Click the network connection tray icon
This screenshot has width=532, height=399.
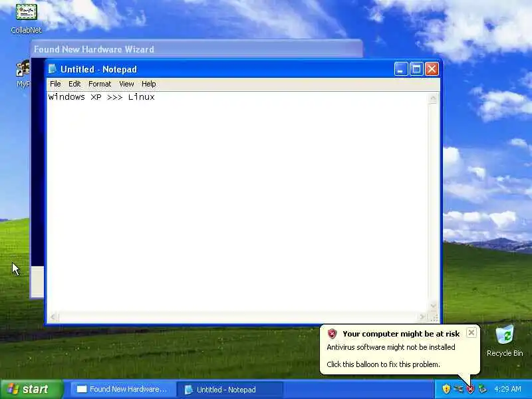click(458, 389)
